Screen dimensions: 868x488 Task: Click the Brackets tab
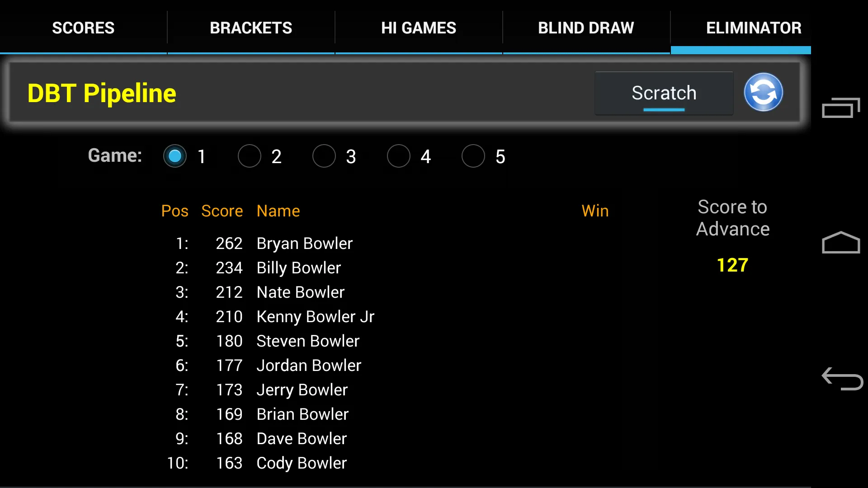[x=251, y=28]
